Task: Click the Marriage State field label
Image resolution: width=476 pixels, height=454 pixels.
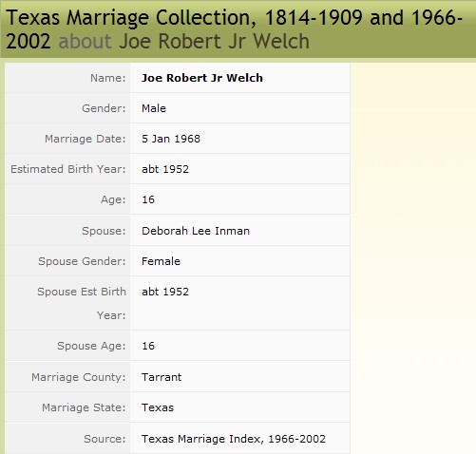Action: (84, 407)
